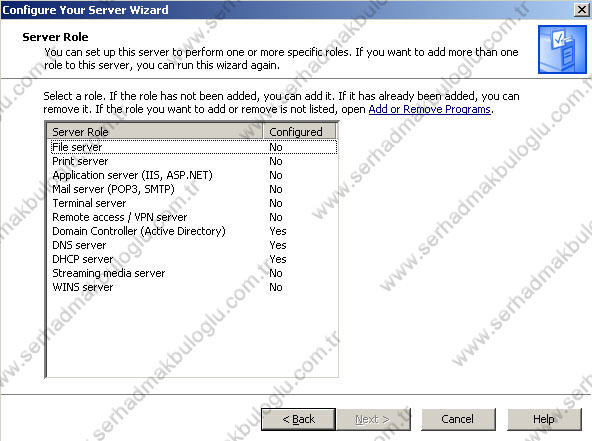Select the DHCP server role
Screen dimensions: 592x441
[x=194, y=259]
